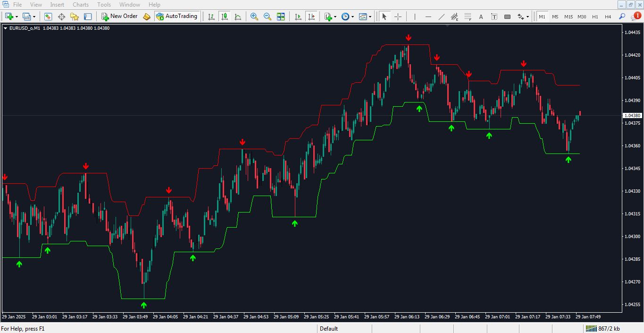Click the Templates icon
This screenshot has height=333, width=644.
tap(363, 17)
